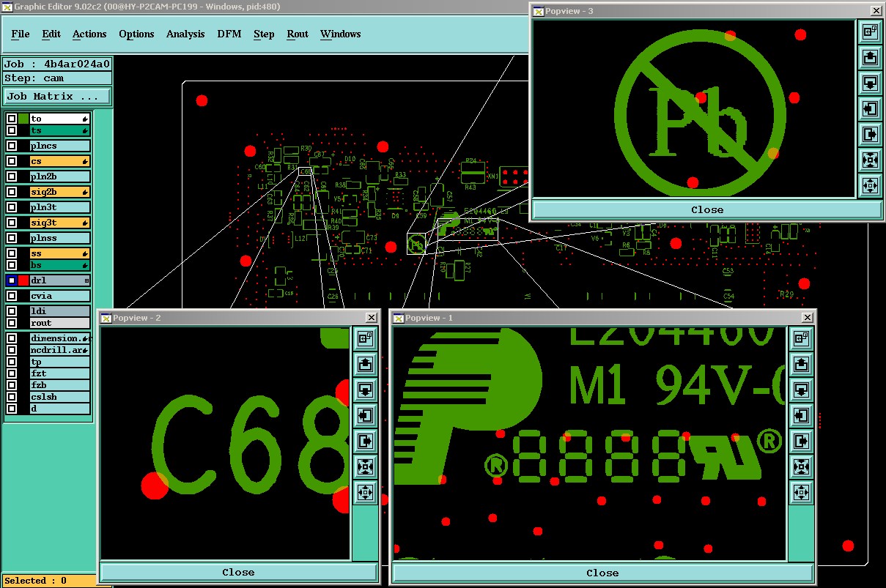
Task: Click the Step: cam label
Action: click(57, 78)
